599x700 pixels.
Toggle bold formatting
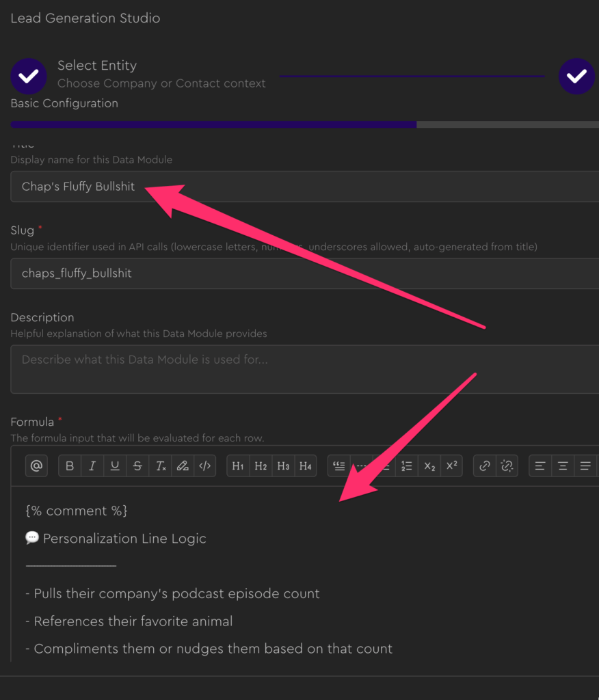tap(70, 466)
